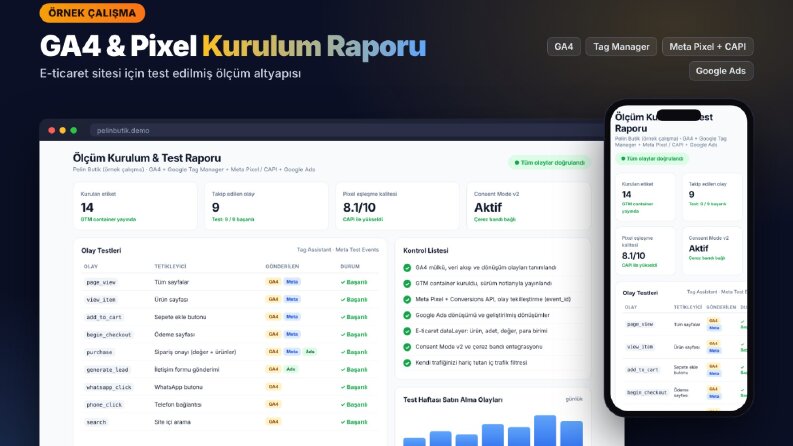
Task: Click the "Tüm olaylar doğrulandı" pill on the phone
Action: [x=652, y=159]
